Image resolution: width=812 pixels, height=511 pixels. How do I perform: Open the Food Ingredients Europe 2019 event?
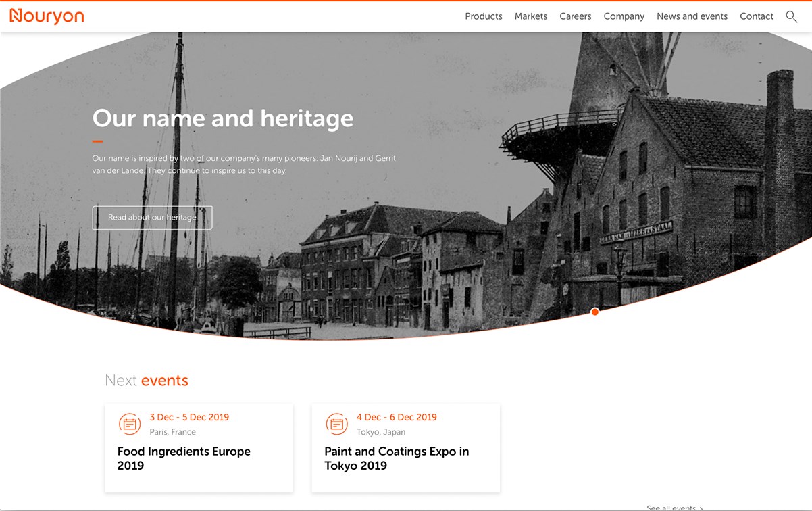click(x=184, y=458)
